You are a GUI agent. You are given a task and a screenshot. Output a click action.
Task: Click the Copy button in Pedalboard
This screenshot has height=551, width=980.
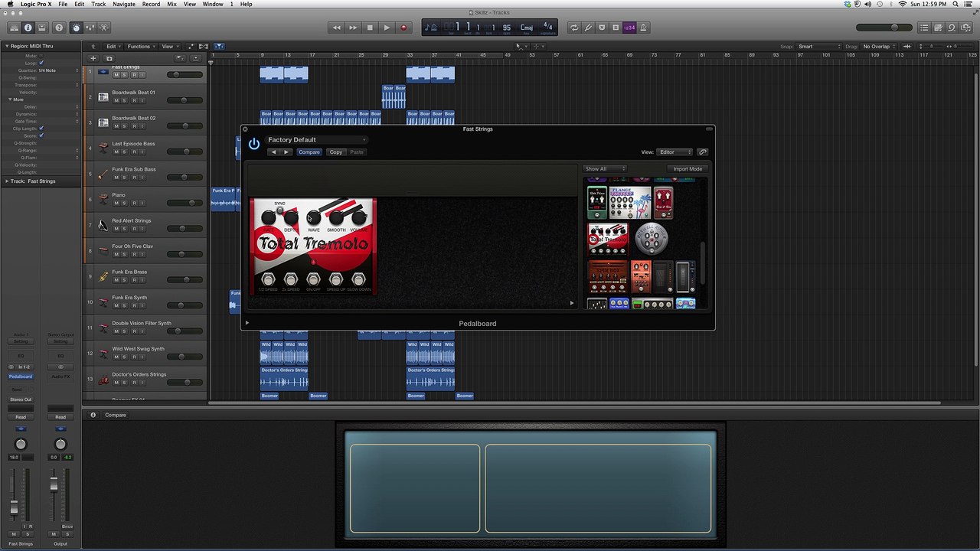[x=336, y=152]
